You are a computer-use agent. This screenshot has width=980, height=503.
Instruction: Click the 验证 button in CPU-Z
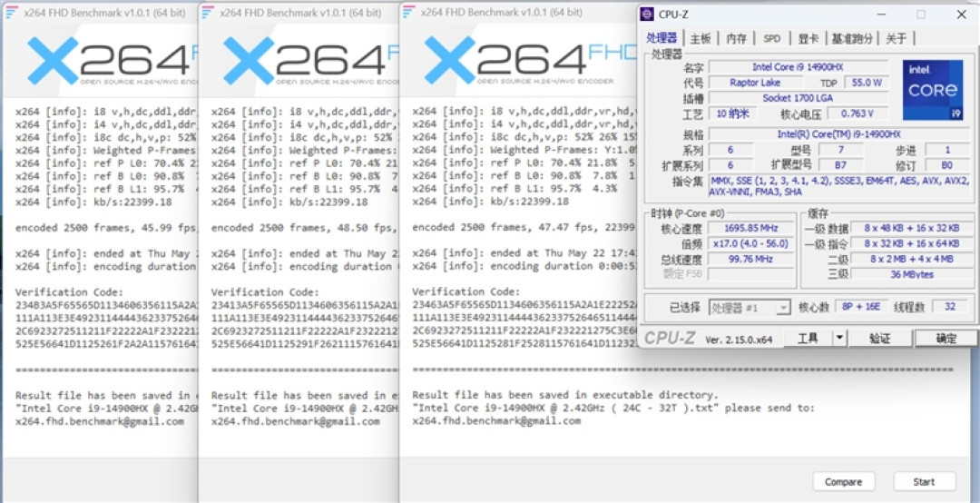pos(880,339)
